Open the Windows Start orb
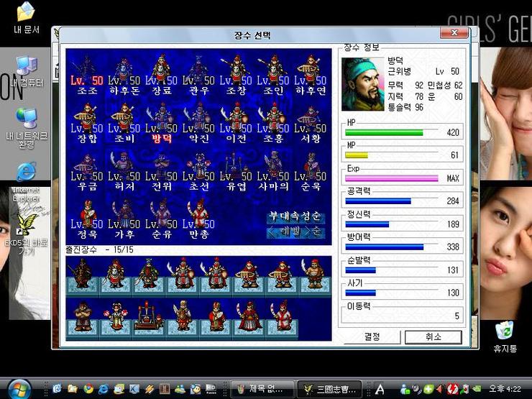This screenshot has height=399, width=532. click(19, 389)
